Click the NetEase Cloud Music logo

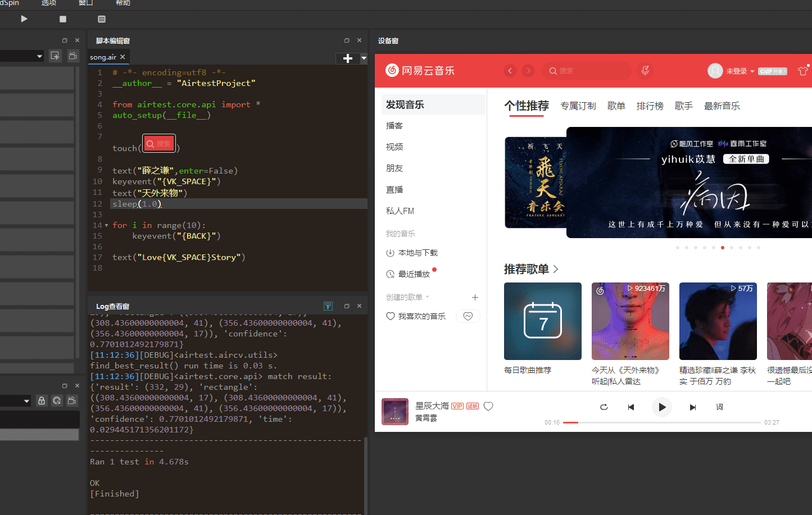(x=420, y=70)
